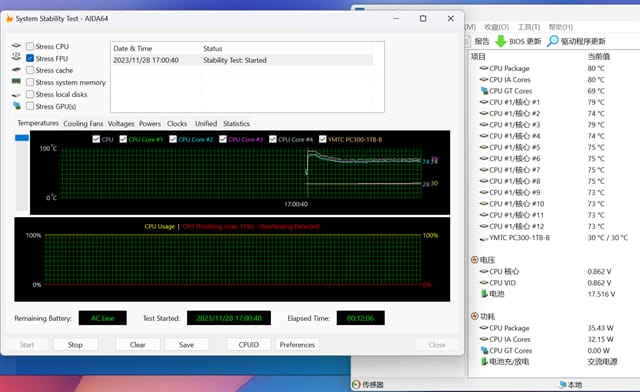Click the local disks drive icon
This screenshot has height=392, width=640.
click(16, 95)
